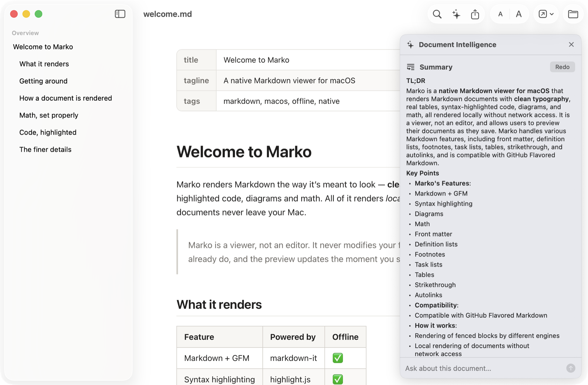Click the What it renders heading
The height and width of the screenshot is (385, 588).
tap(219, 305)
